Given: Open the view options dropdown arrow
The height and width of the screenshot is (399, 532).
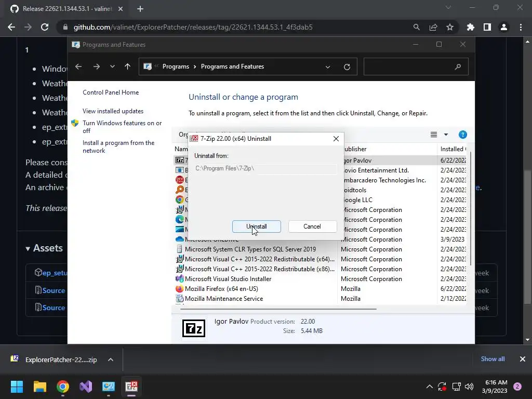Looking at the screenshot, I should pyautogui.click(x=446, y=135).
